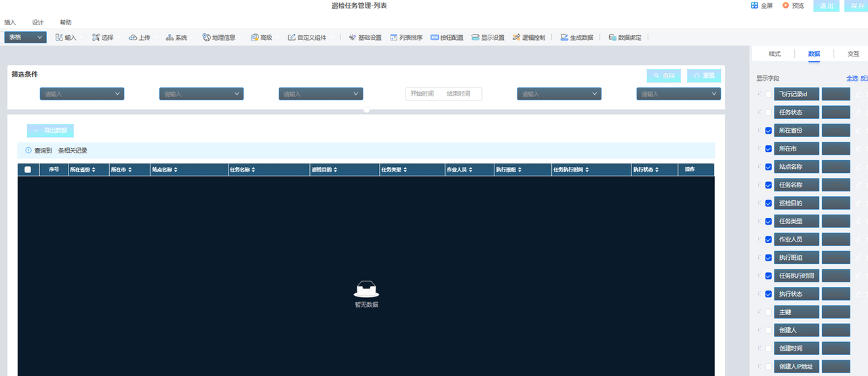Viewport: 868px width, 376px height.
Task: Check the 飞行记录id field checkbox
Action: click(x=768, y=94)
